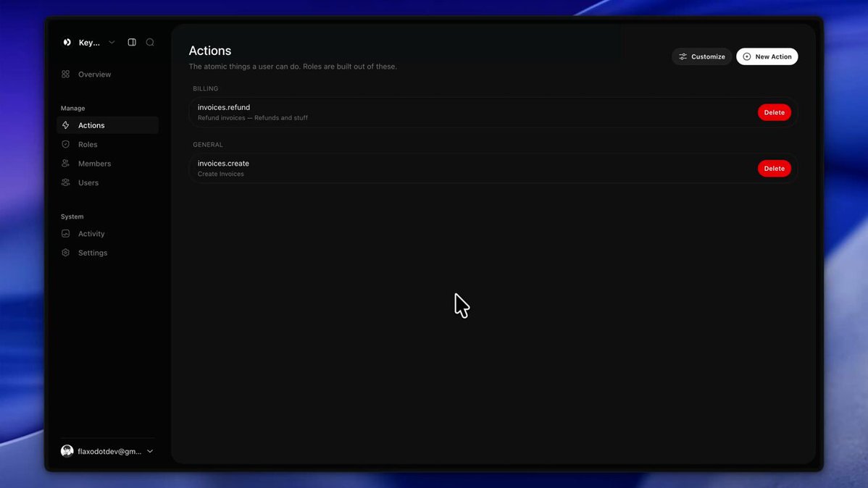
Task: Create a New Action
Action: tap(767, 56)
